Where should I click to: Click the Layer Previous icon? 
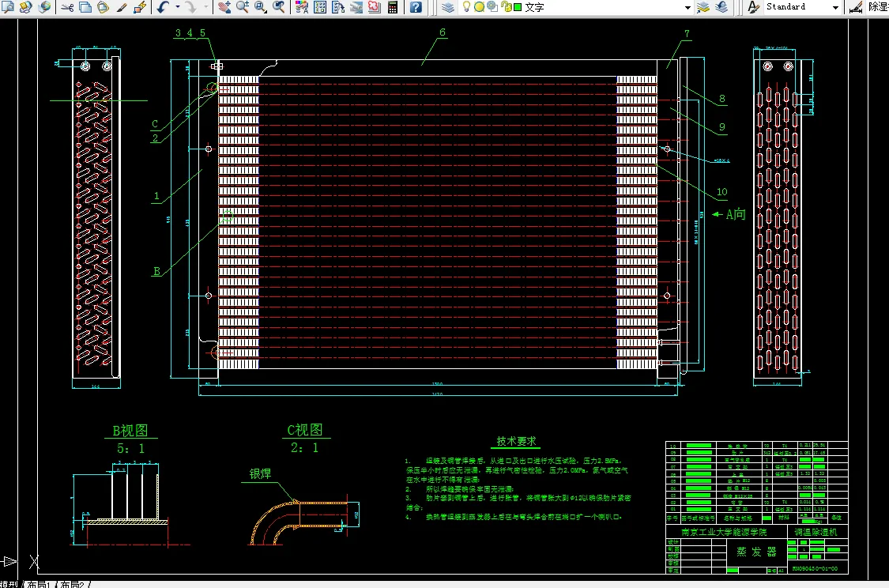pyautogui.click(x=721, y=7)
